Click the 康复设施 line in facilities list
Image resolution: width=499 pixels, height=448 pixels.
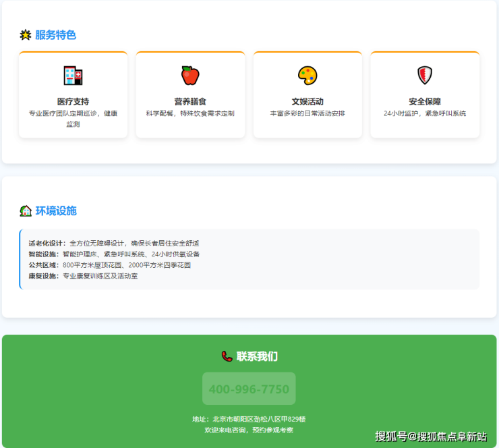click(x=83, y=276)
